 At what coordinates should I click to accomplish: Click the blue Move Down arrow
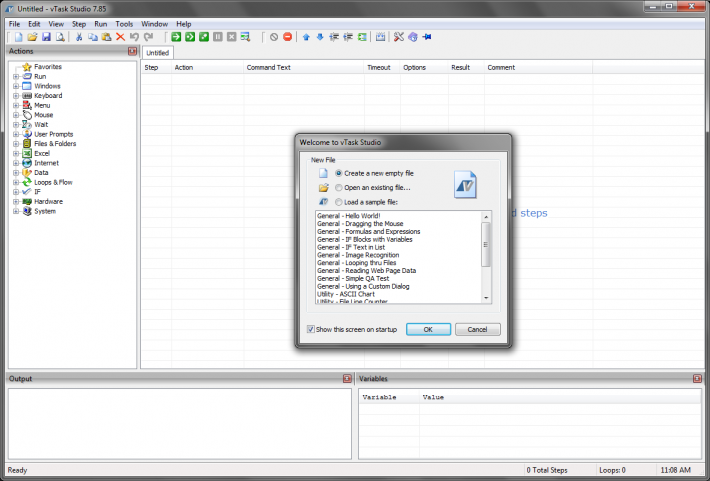320,37
